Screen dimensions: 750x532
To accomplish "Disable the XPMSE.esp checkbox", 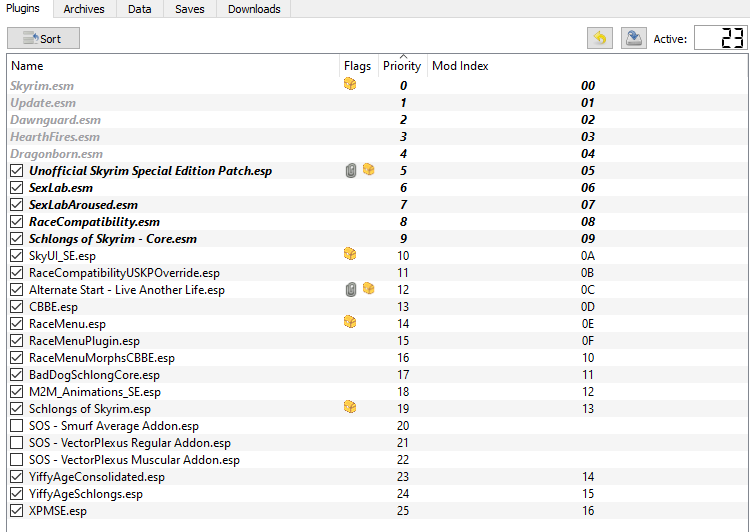I will coord(17,510).
